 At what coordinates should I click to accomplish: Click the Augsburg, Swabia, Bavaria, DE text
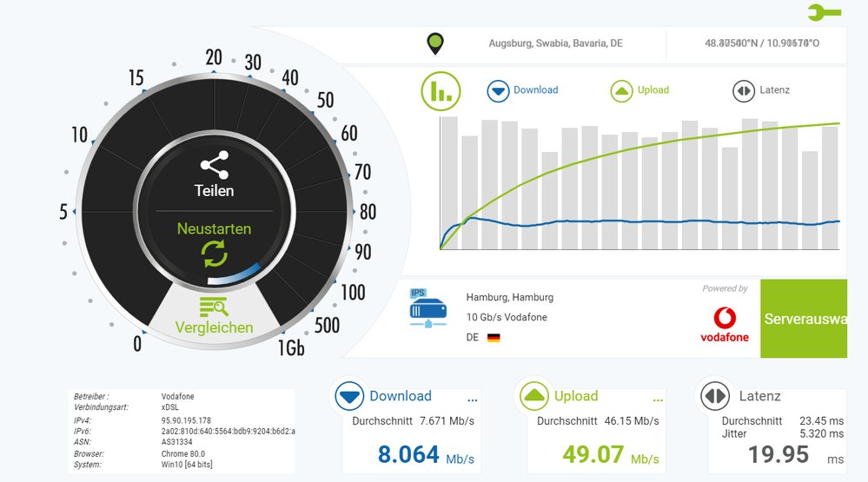click(x=556, y=43)
